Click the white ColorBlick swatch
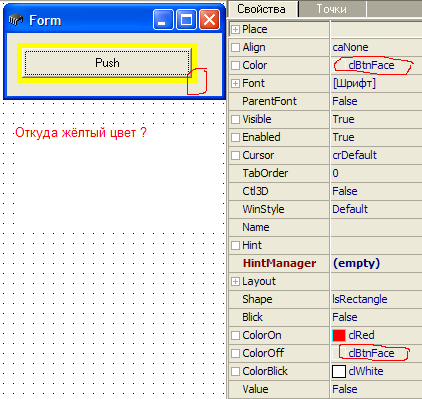The width and height of the screenshot is (422, 399). click(x=339, y=371)
